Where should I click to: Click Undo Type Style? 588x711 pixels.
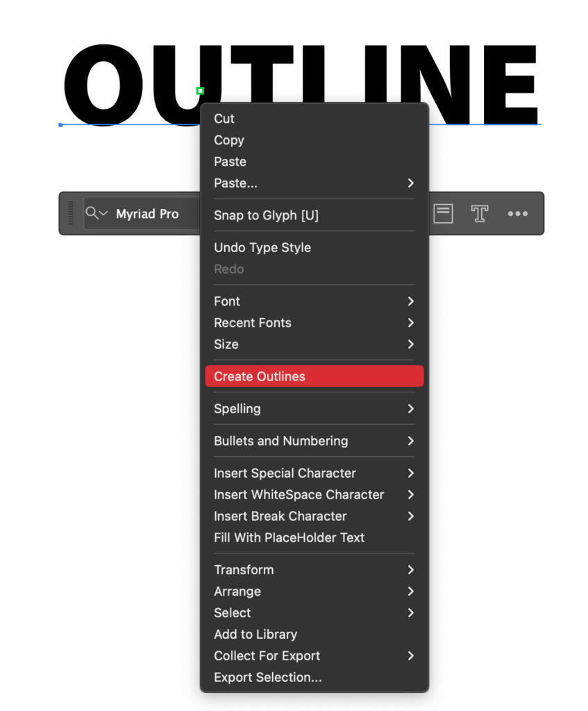pos(262,248)
